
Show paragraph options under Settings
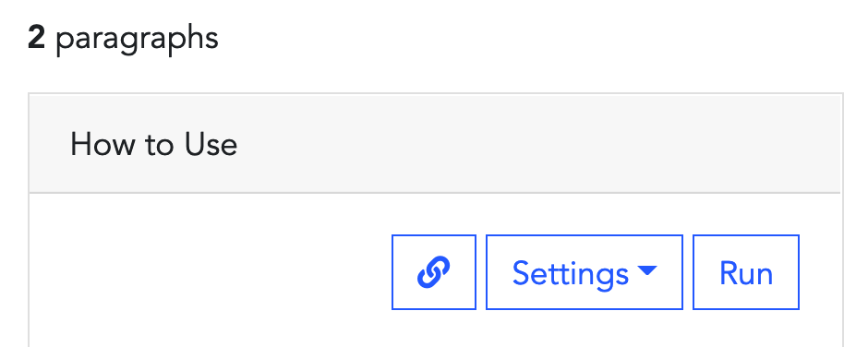[x=584, y=271]
